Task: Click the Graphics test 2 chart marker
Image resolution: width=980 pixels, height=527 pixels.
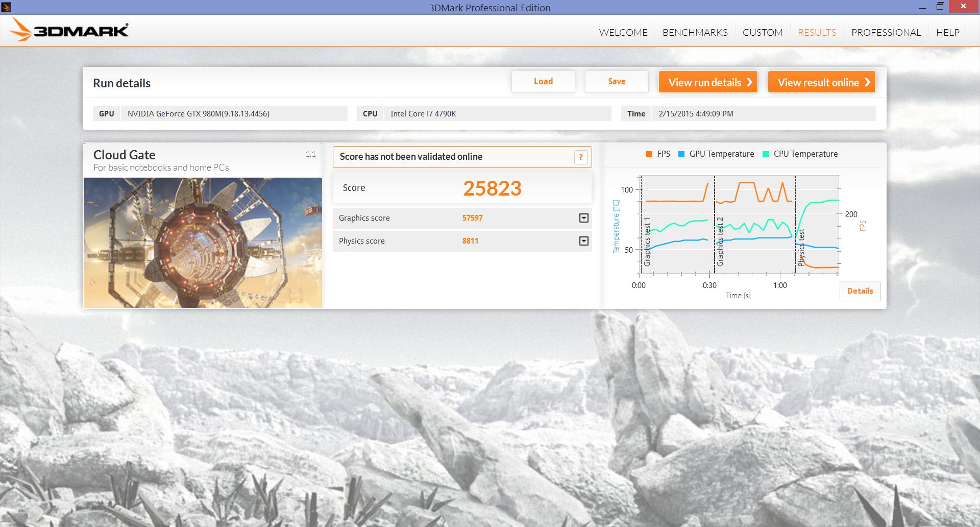Action: [x=720, y=242]
